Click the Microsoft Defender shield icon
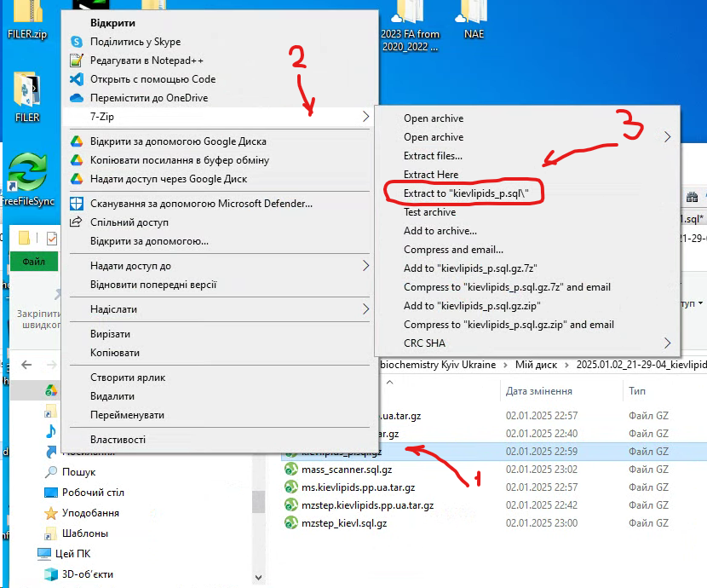The height and width of the screenshot is (588, 707). coord(76,204)
